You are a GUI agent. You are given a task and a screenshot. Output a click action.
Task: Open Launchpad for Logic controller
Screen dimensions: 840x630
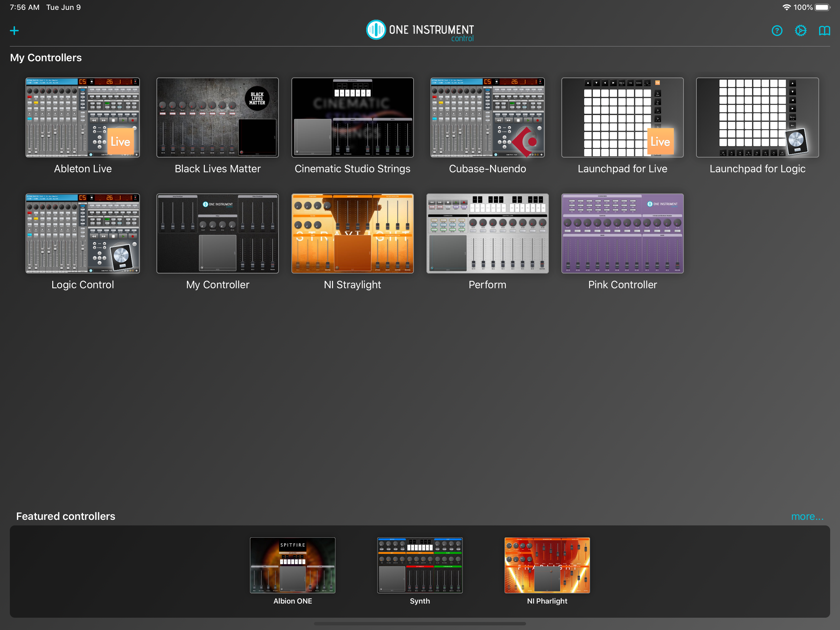pos(757,118)
